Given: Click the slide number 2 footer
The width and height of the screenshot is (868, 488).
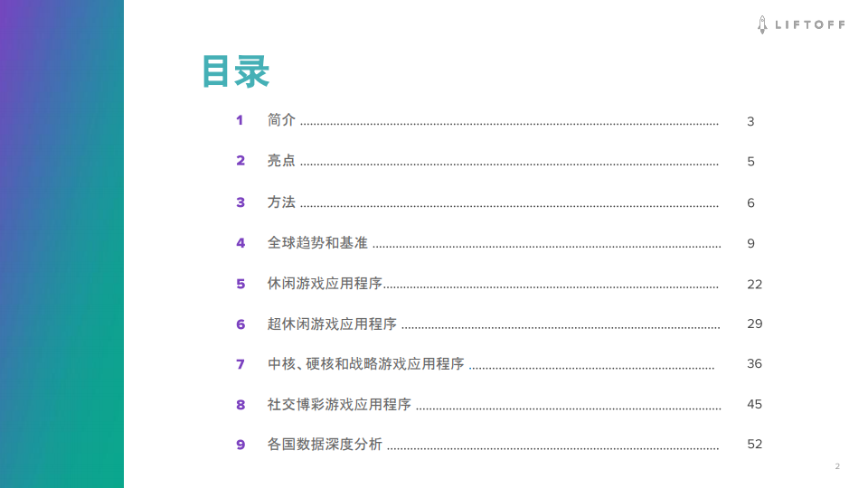Looking at the screenshot, I should (837, 466).
